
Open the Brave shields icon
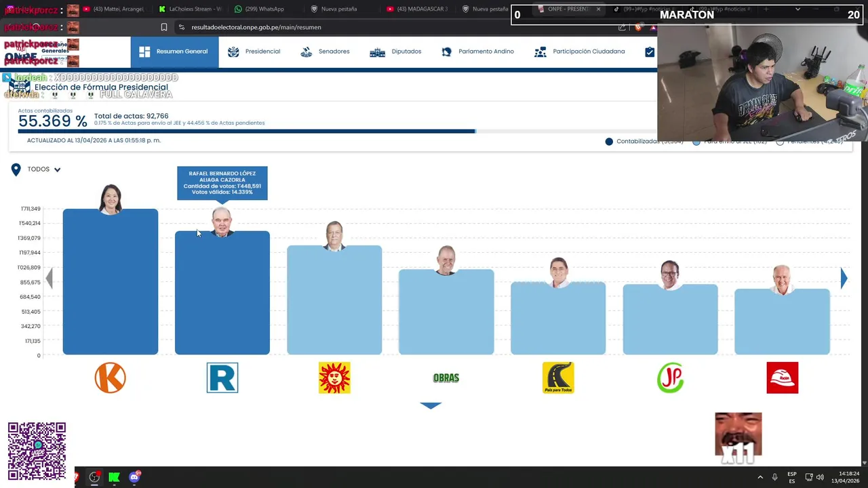(638, 27)
